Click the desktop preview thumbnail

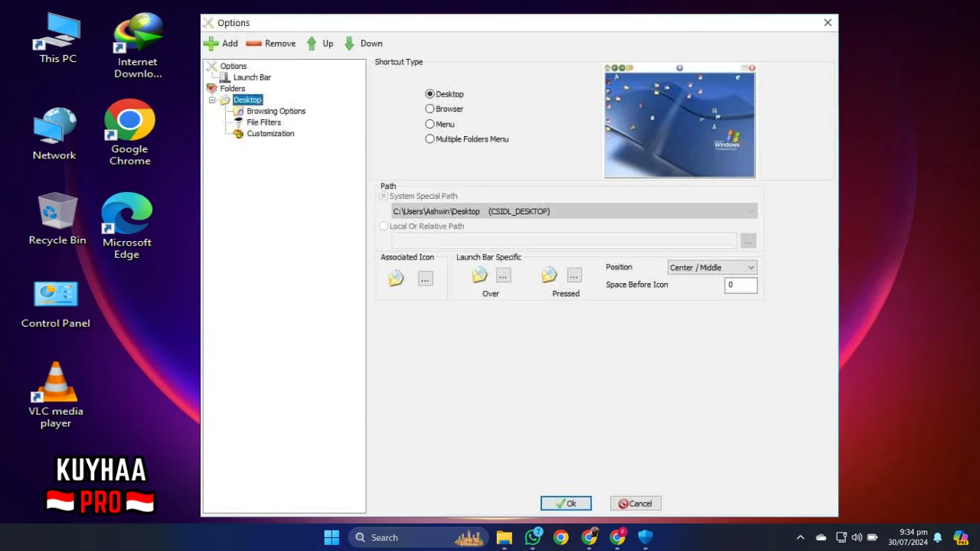coord(679,121)
